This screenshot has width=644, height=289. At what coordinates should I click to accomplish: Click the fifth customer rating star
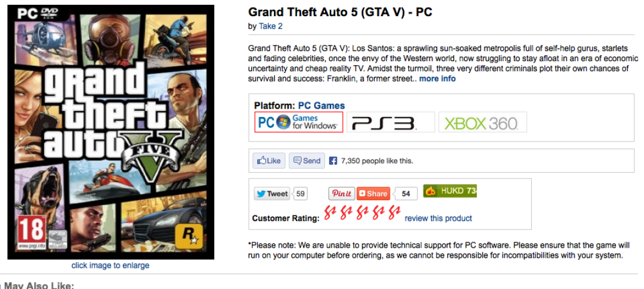tap(394, 213)
